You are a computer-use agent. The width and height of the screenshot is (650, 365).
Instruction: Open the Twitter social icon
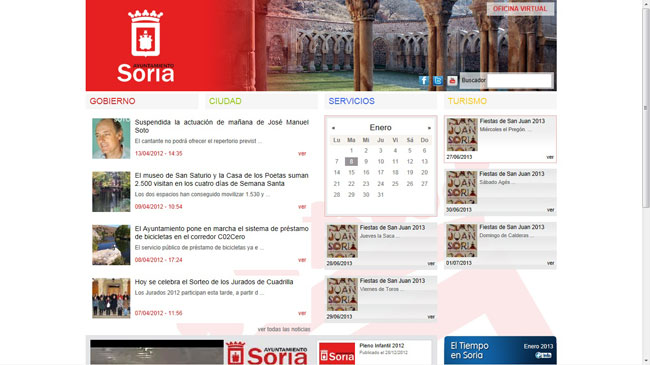click(438, 80)
